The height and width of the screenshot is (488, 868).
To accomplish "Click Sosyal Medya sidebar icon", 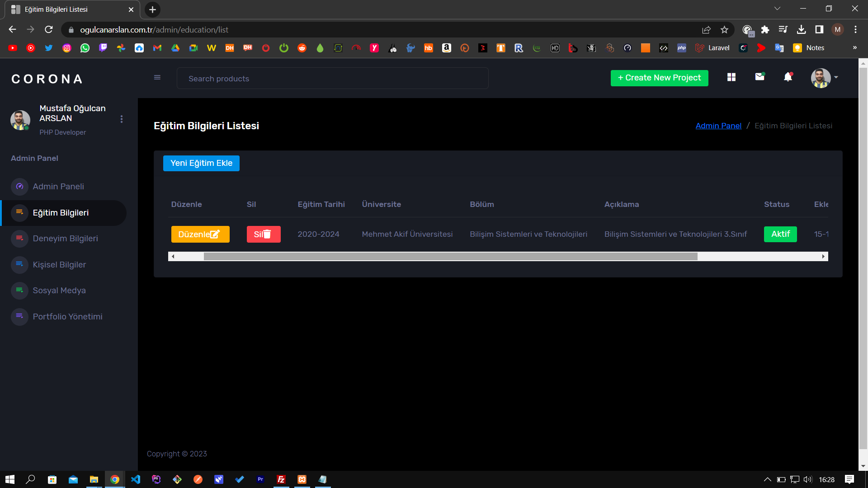I will (x=19, y=290).
